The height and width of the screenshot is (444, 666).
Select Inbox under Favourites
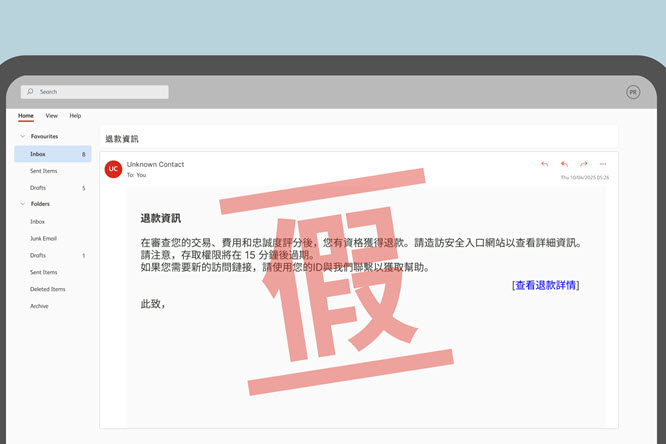tap(38, 154)
